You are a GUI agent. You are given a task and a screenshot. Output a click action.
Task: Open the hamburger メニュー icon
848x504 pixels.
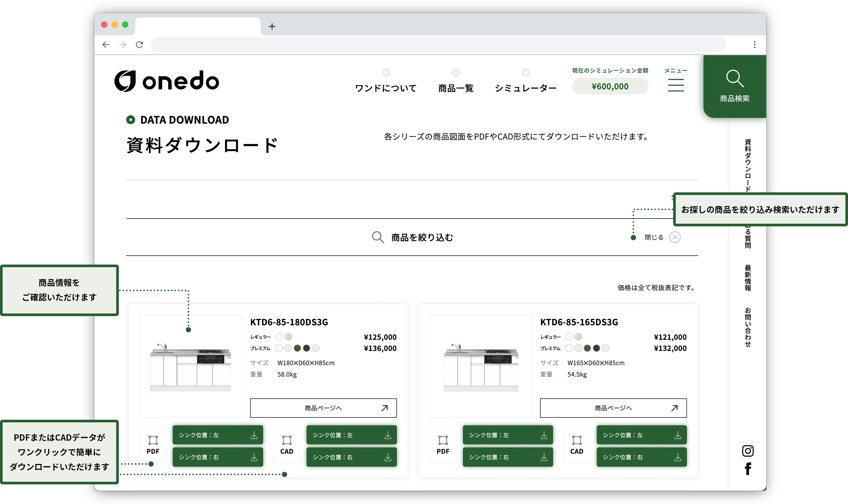(676, 85)
